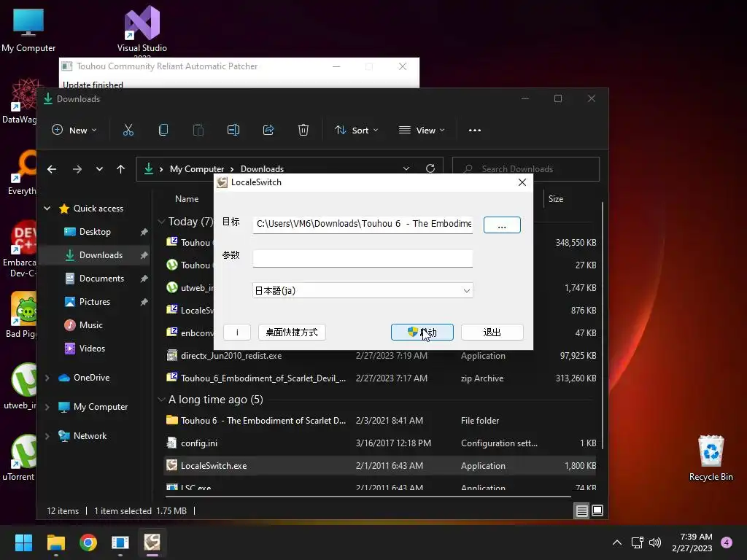Collapse the Quick access tree node
Image resolution: width=747 pixels, height=560 pixels.
coord(47,208)
